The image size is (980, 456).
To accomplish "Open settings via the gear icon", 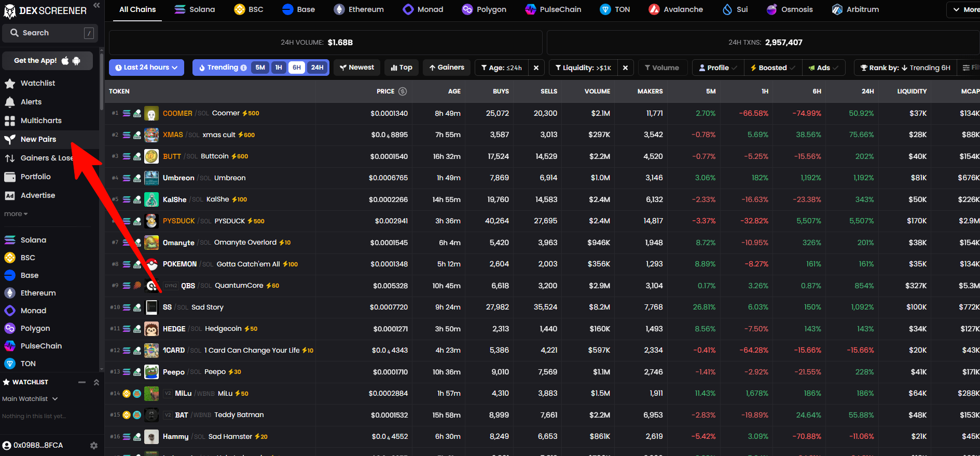I will click(94, 446).
